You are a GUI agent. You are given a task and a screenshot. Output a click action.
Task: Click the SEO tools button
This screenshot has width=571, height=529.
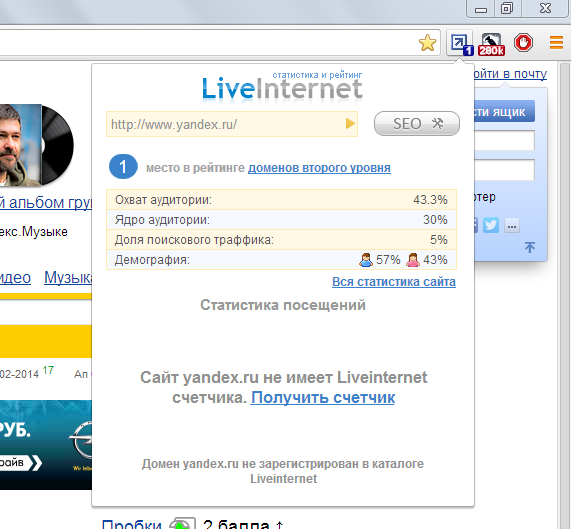pos(417,124)
